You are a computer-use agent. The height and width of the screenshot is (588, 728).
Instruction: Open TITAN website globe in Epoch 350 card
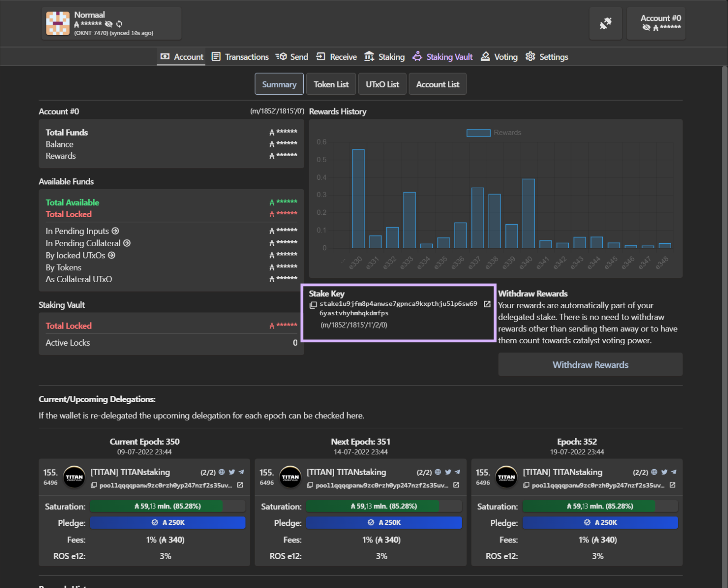(x=221, y=472)
